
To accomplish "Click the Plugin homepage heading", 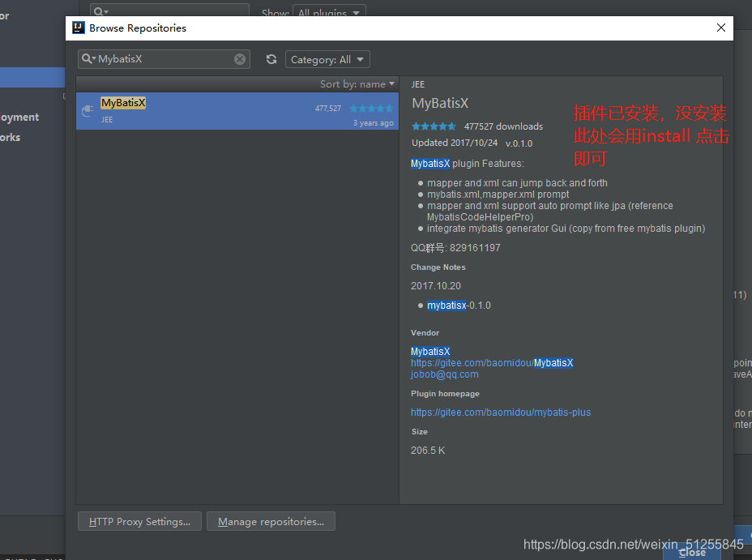I will (x=445, y=394).
